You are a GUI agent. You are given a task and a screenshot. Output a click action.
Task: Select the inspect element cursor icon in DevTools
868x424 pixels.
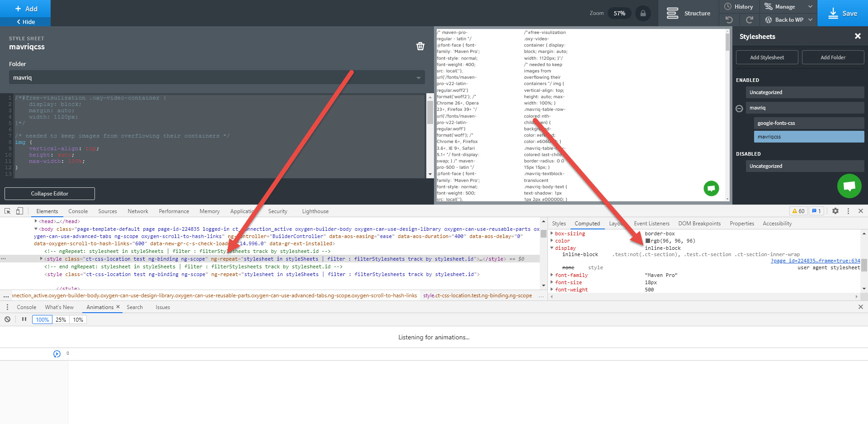[7, 211]
